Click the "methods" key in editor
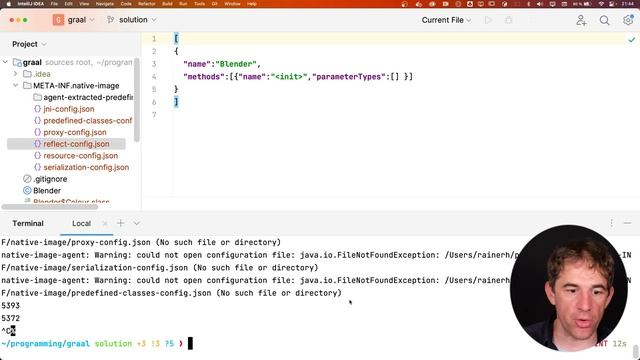 click(x=204, y=77)
